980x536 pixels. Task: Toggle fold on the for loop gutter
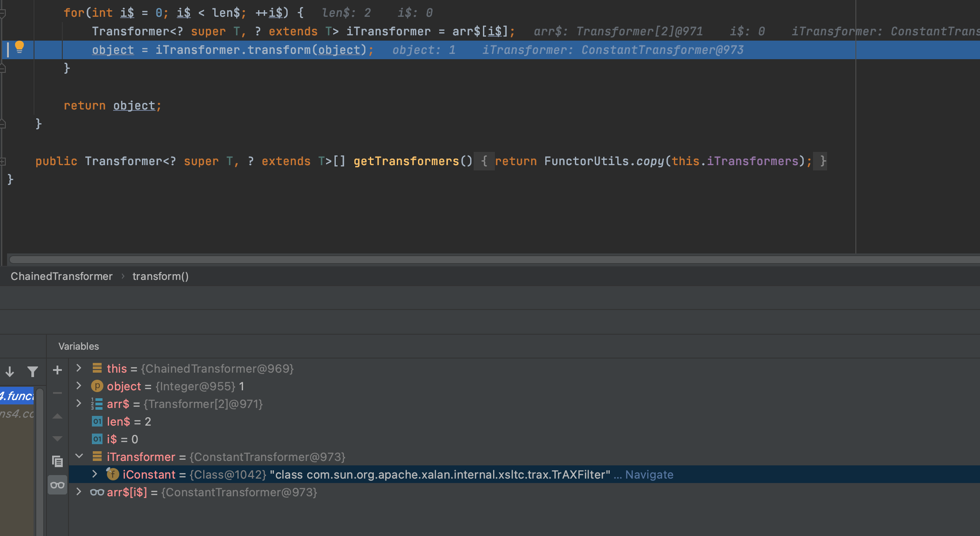[x=3, y=13]
